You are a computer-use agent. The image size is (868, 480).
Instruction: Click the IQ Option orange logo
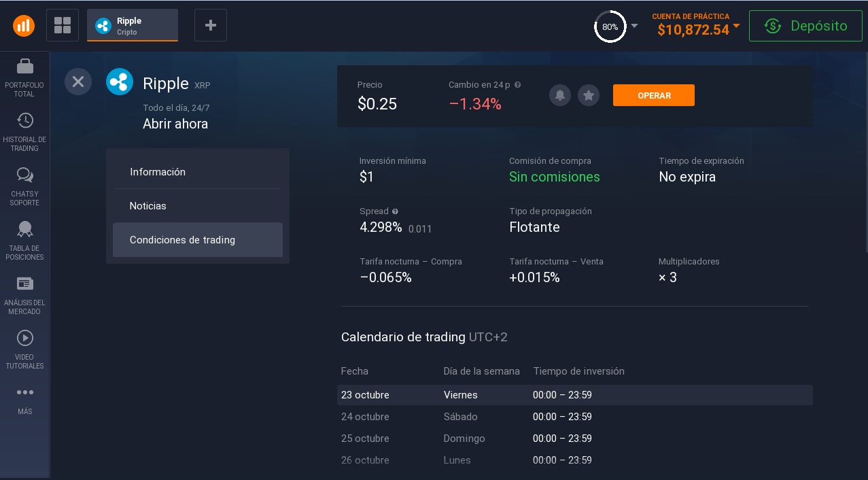click(24, 26)
